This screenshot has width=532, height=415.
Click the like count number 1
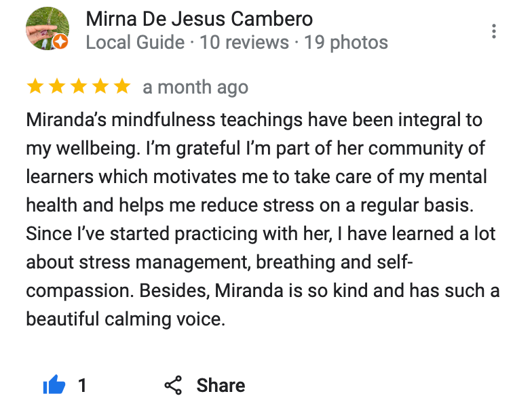tap(82, 386)
